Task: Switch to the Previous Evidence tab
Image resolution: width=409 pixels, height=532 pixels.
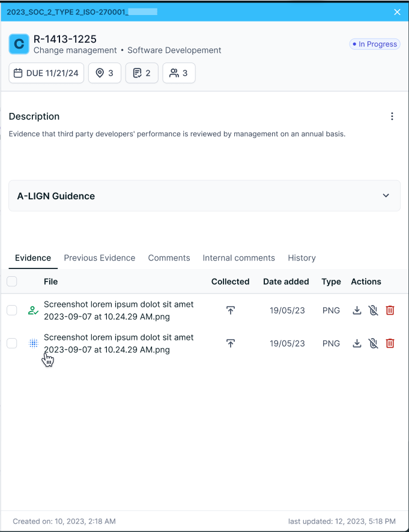Action: coord(99,258)
